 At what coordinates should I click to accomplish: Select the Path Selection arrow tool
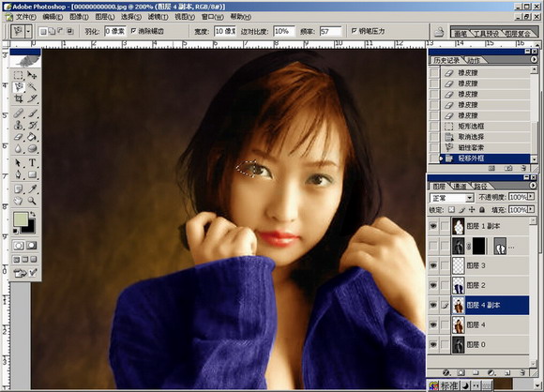(19, 162)
